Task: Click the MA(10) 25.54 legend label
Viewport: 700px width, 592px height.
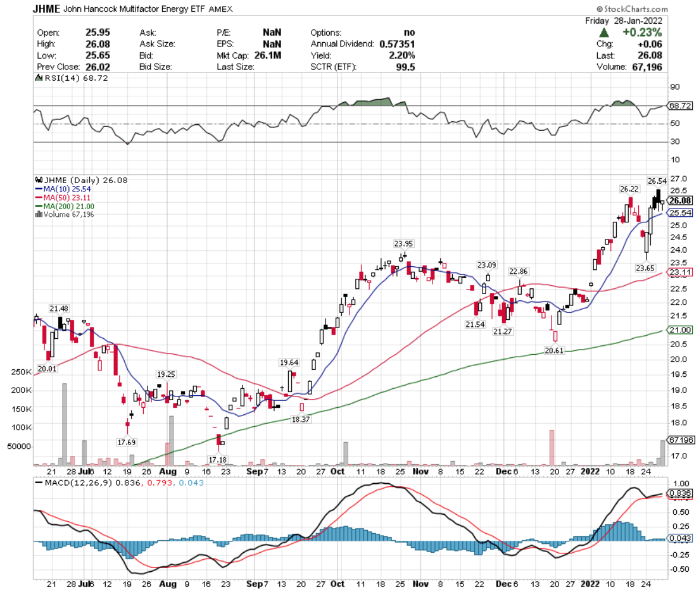Action: (67, 189)
